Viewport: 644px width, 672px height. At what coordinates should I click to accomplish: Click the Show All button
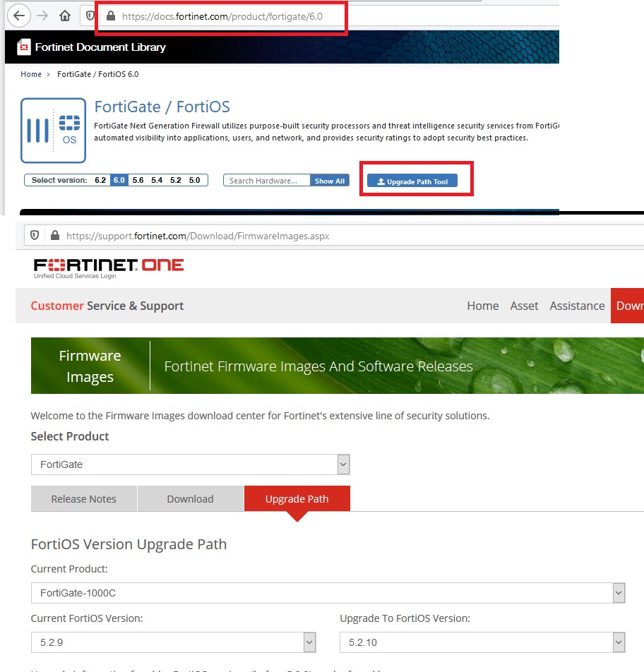click(330, 181)
